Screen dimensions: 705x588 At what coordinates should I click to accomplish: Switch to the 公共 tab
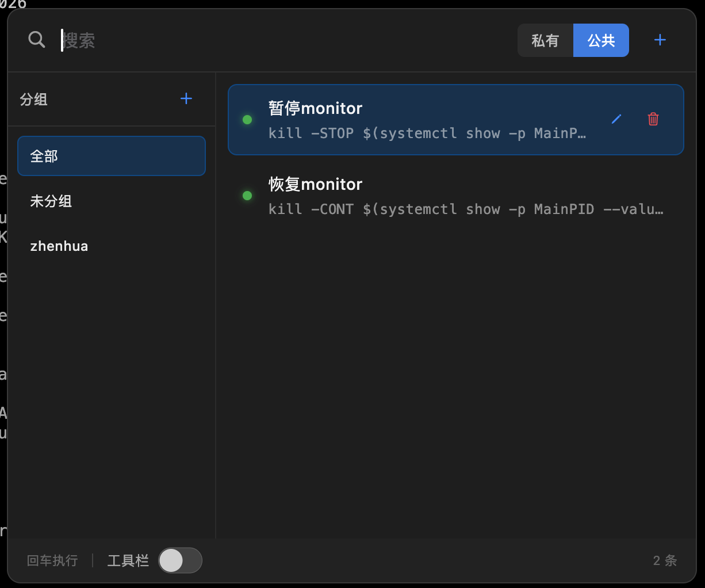[x=601, y=40]
